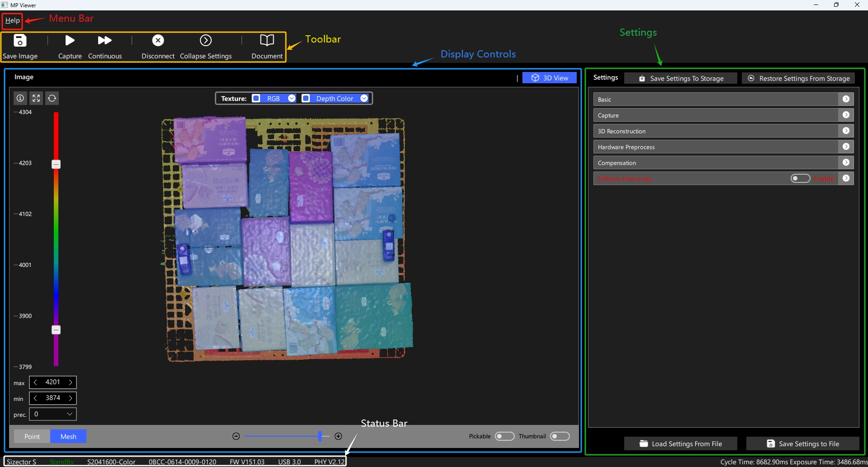Expand the Compensation section
The height and width of the screenshot is (467, 868).
pos(846,162)
